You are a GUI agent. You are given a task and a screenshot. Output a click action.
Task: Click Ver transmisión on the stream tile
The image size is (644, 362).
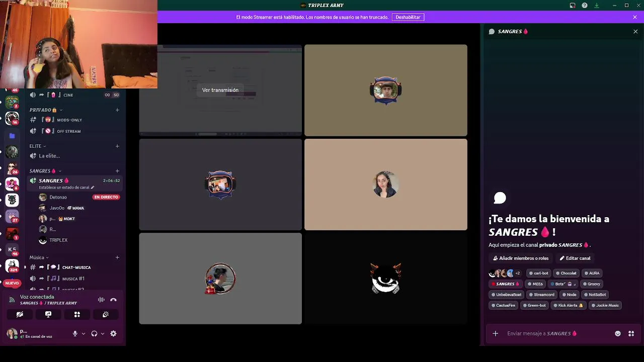[x=220, y=90]
